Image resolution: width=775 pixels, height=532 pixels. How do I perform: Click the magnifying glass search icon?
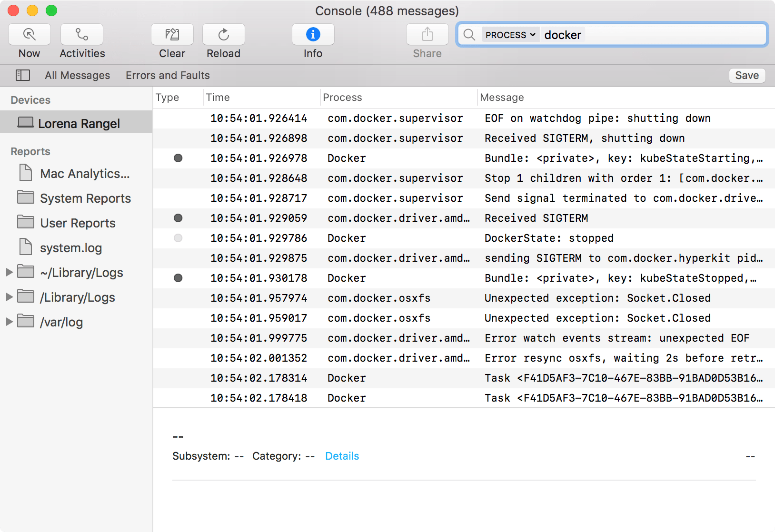[x=469, y=34]
